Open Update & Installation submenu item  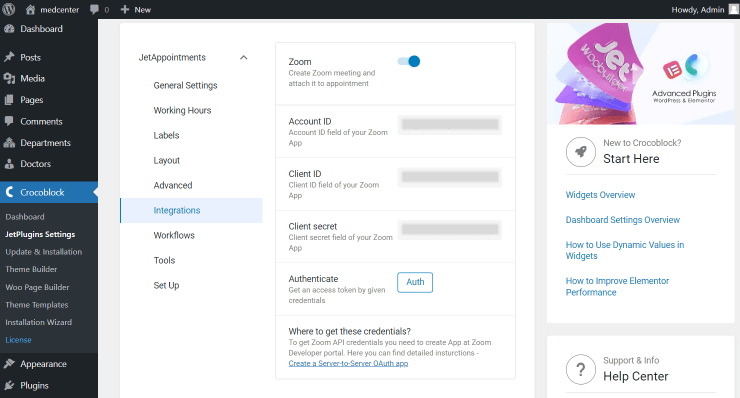43,252
